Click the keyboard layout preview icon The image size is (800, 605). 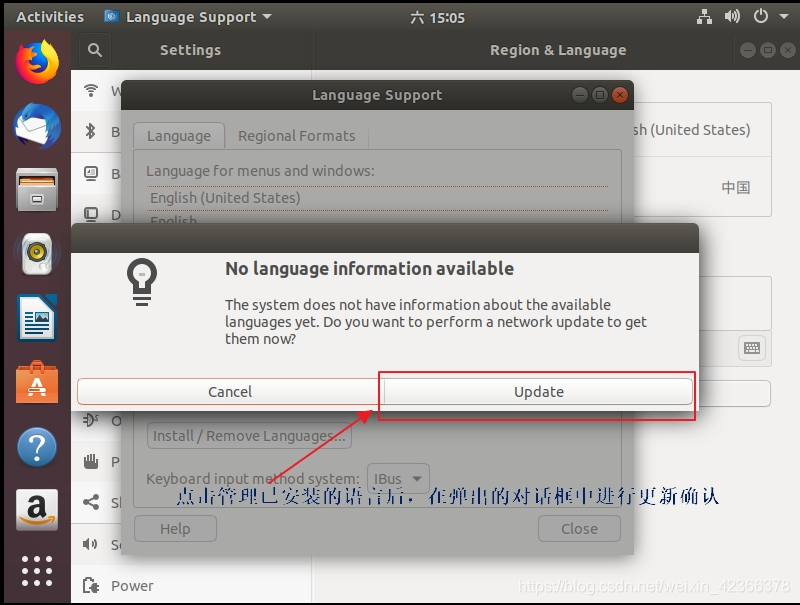752,348
